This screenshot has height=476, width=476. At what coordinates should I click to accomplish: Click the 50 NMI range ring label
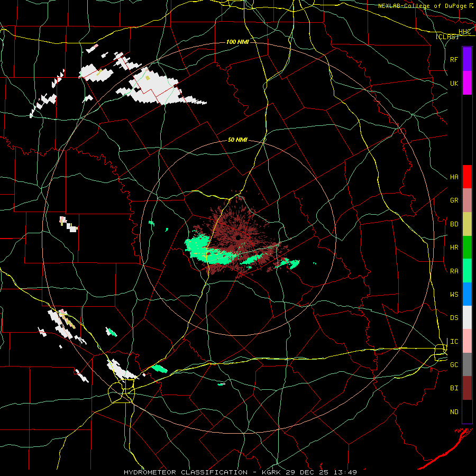237,140
